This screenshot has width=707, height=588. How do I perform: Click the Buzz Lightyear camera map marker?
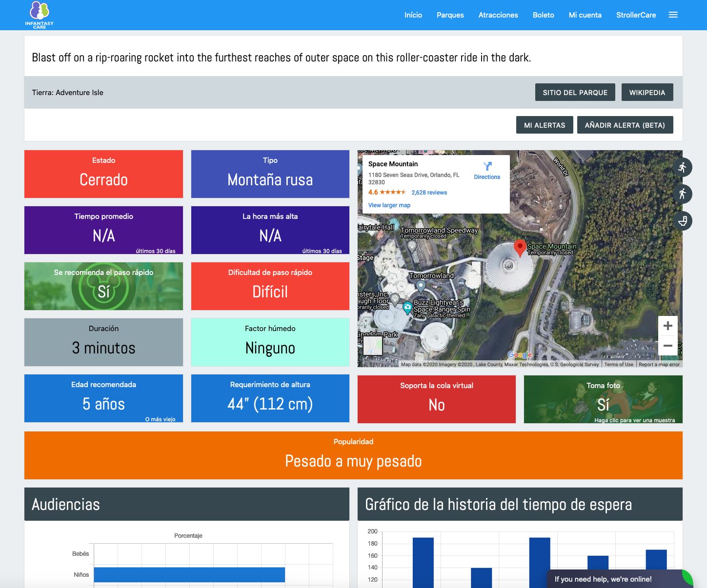pos(407,308)
